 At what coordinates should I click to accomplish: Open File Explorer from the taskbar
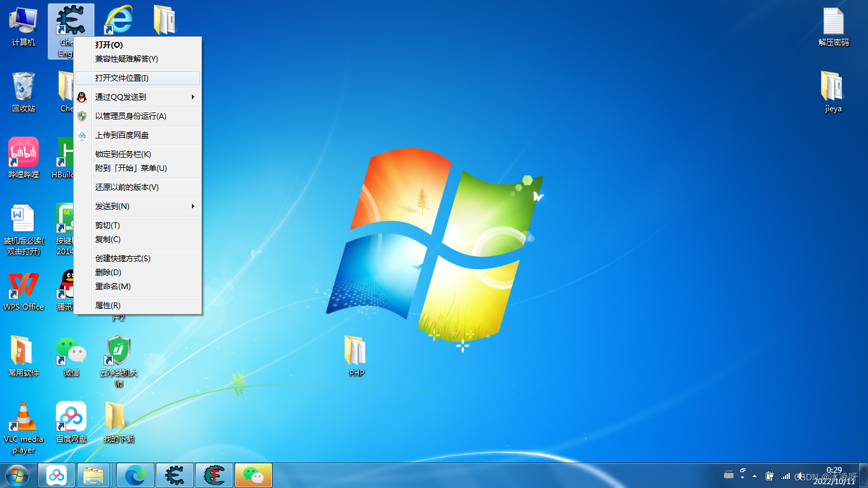click(x=94, y=475)
